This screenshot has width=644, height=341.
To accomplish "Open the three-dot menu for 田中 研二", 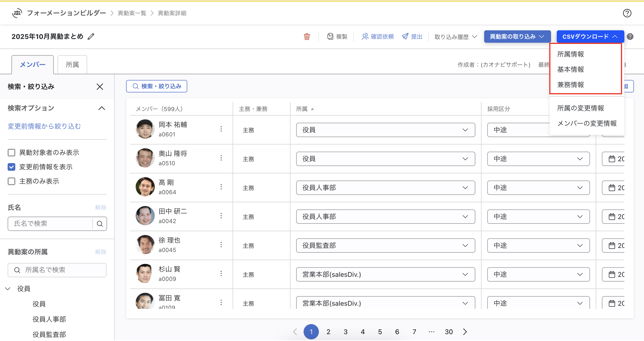I will (x=221, y=216).
